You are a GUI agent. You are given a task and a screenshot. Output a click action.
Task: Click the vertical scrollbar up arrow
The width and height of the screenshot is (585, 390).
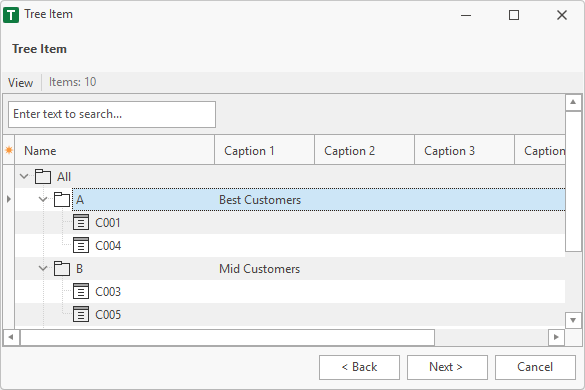[573, 102]
